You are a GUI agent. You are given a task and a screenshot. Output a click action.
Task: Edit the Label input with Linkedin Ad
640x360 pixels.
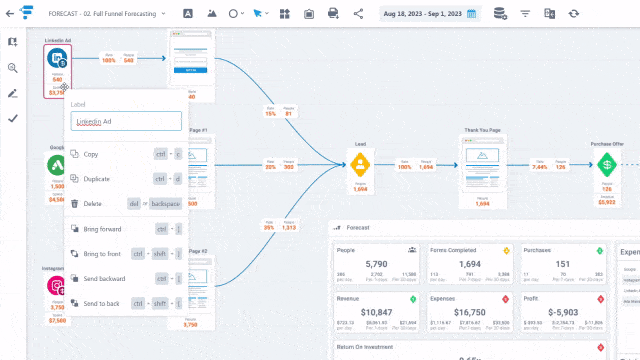pyautogui.click(x=126, y=121)
